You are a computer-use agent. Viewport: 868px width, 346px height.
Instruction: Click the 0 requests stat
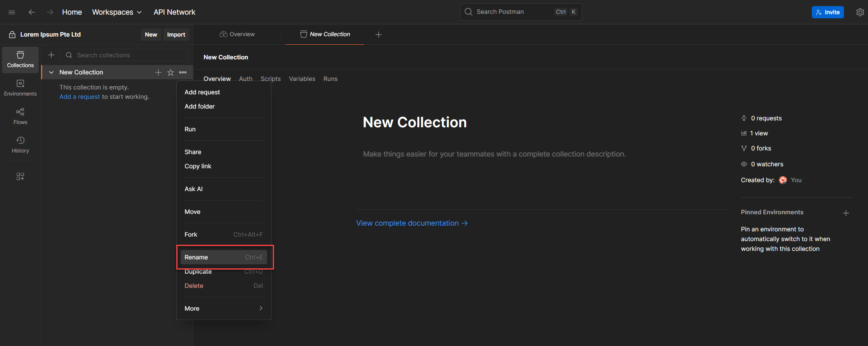[761, 118]
